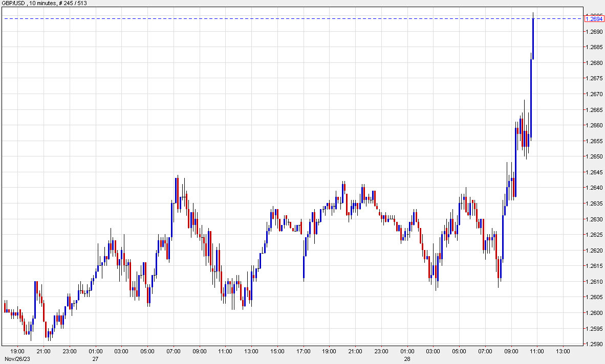Click the 1.2600 price axis label
605x364 pixels.
tap(594, 313)
